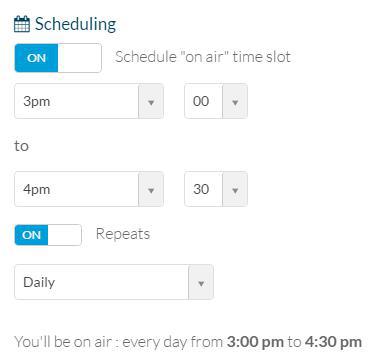Toggle the Schedule "on air" time slot switch
Viewport: 373px width, 360px height.
(x=58, y=58)
